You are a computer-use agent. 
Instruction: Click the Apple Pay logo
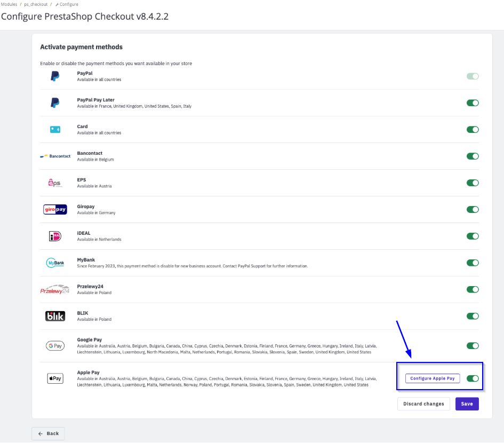[55, 378]
